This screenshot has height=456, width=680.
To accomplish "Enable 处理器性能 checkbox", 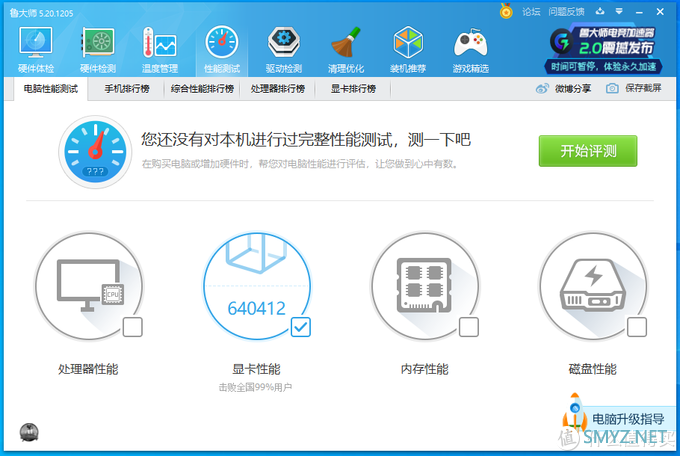I will (x=133, y=327).
